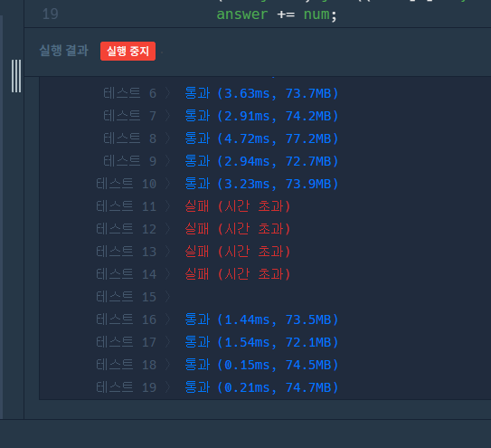The width and height of the screenshot is (491, 448).
Task: Expand test 7 result chevron
Action: pyautogui.click(x=168, y=116)
